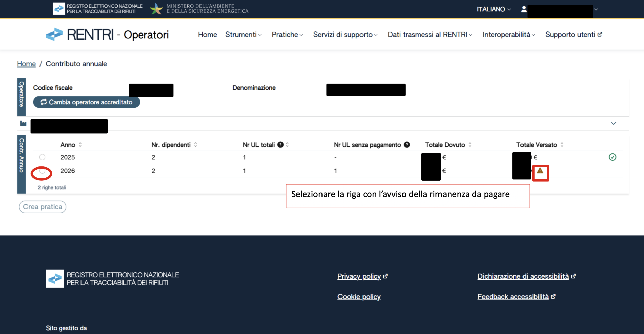Click the Crea pratica button
This screenshot has width=644, height=334.
43,207
